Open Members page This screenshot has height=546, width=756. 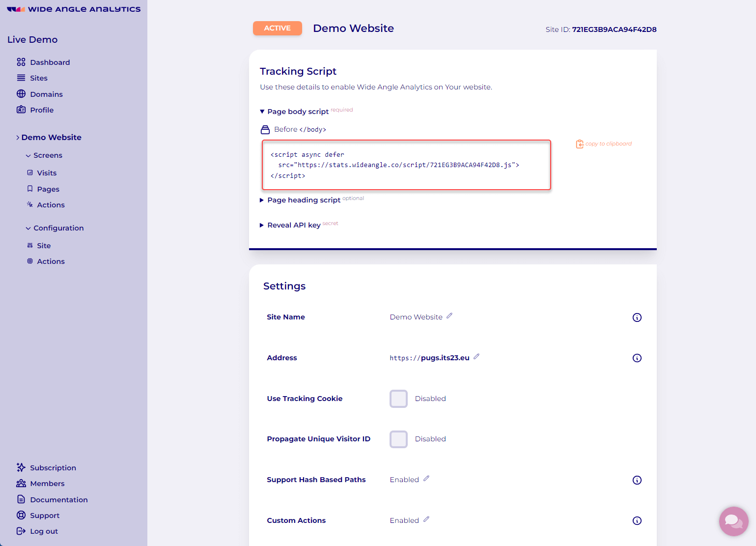tap(47, 484)
